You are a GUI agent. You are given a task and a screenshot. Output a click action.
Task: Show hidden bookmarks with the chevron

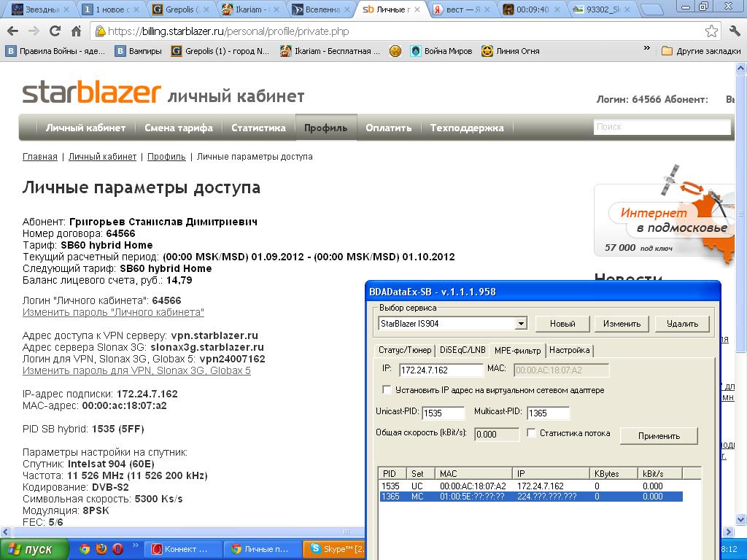point(646,48)
